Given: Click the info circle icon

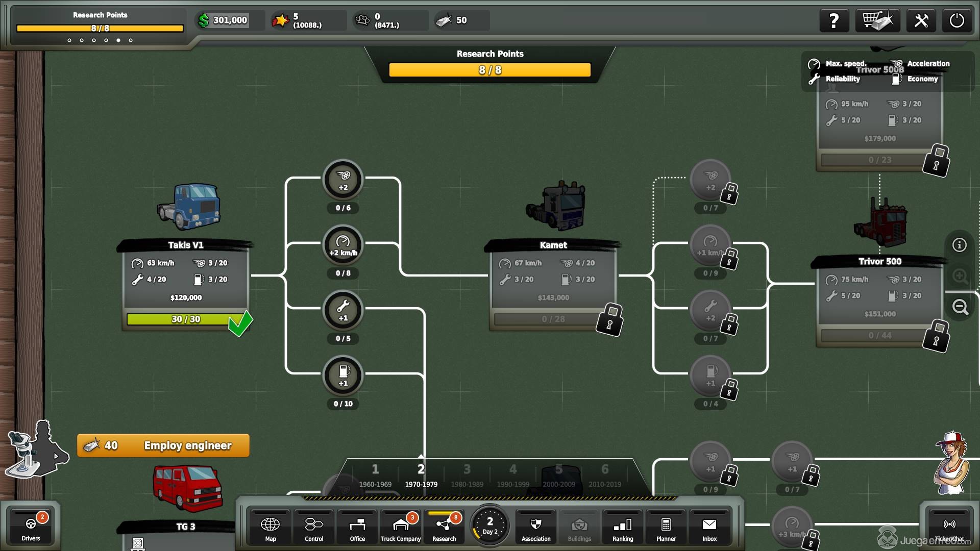Looking at the screenshot, I should pos(960,245).
